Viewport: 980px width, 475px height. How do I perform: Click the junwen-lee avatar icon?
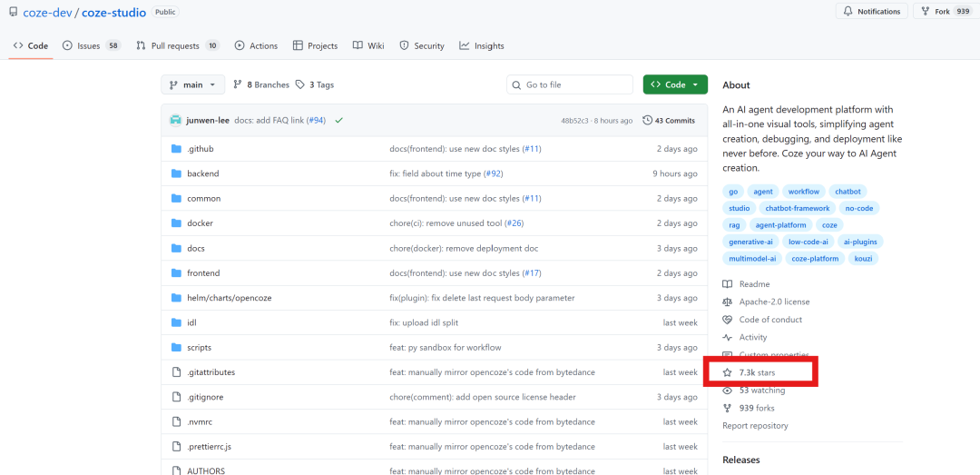coord(175,120)
